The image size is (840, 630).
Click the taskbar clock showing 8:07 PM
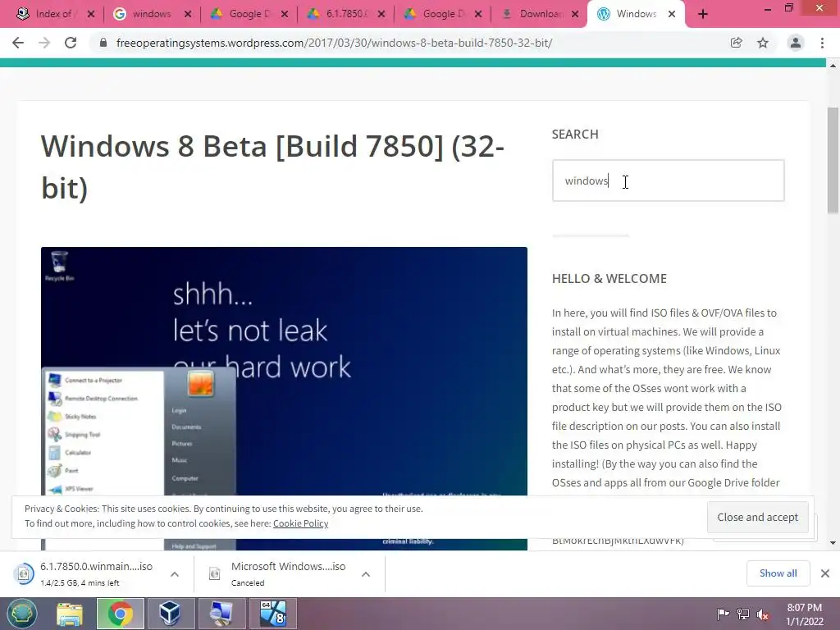804,614
